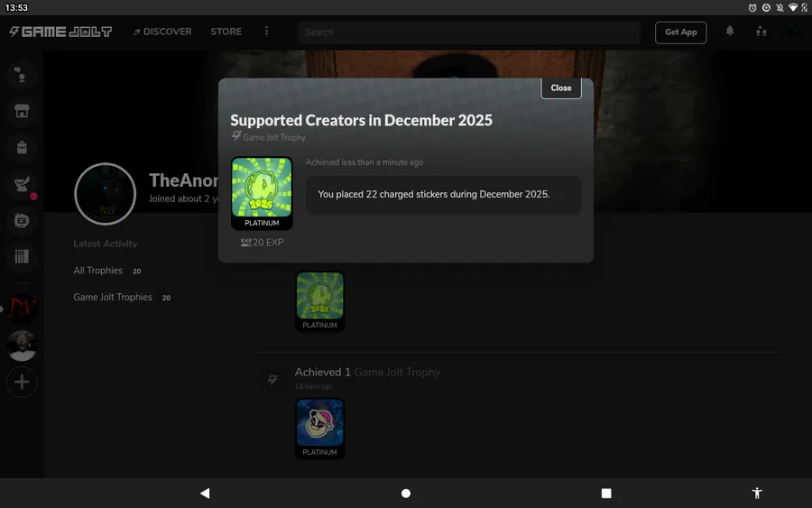Tap Android recent apps square button

point(606,493)
